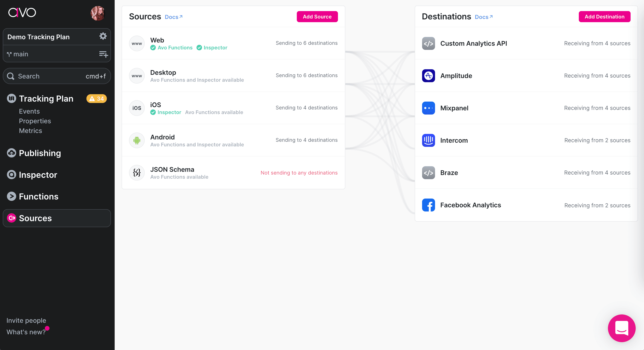This screenshot has width=644, height=350.
Task: Click the search input field
Action: tap(57, 76)
